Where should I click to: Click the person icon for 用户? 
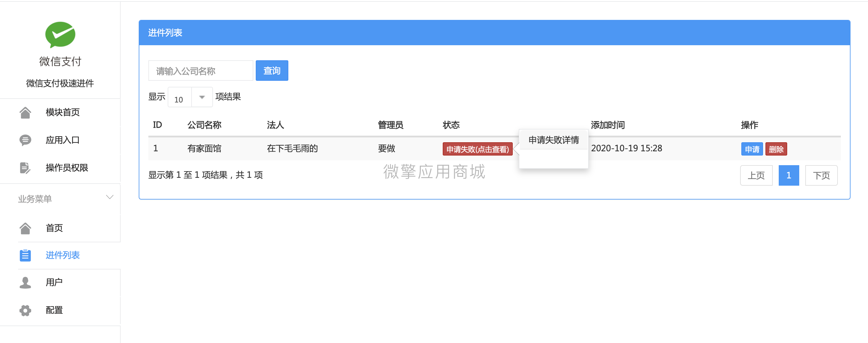coord(25,282)
